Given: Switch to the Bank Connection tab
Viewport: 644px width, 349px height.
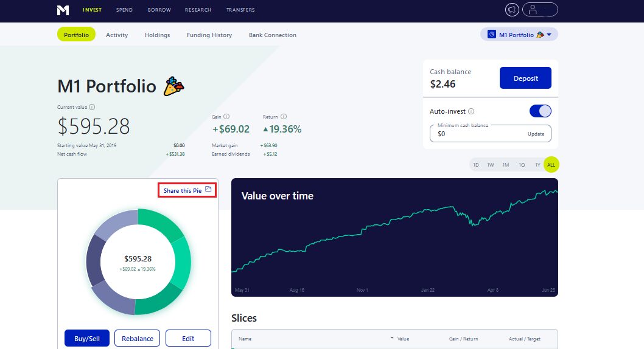Looking at the screenshot, I should (273, 35).
